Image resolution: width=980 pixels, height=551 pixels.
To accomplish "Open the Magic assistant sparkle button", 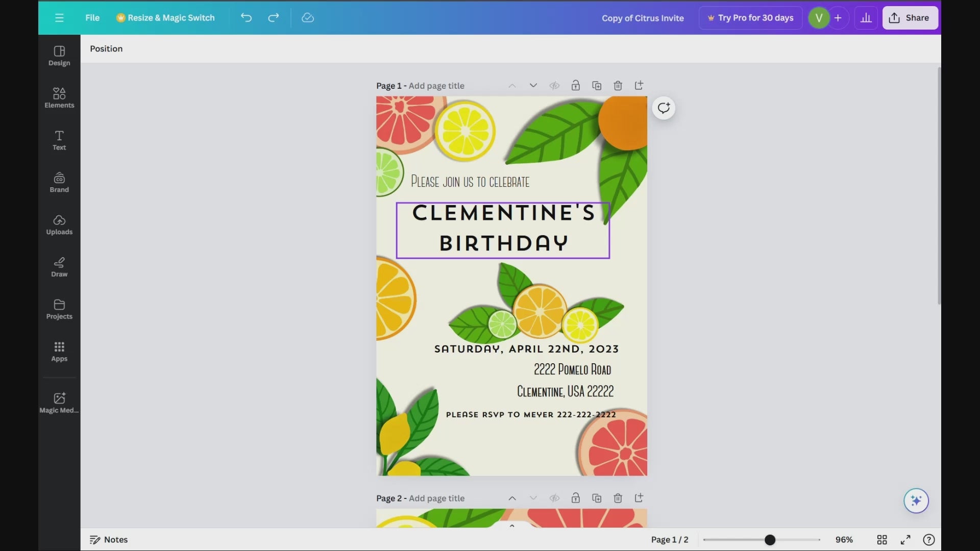I will click(x=916, y=500).
